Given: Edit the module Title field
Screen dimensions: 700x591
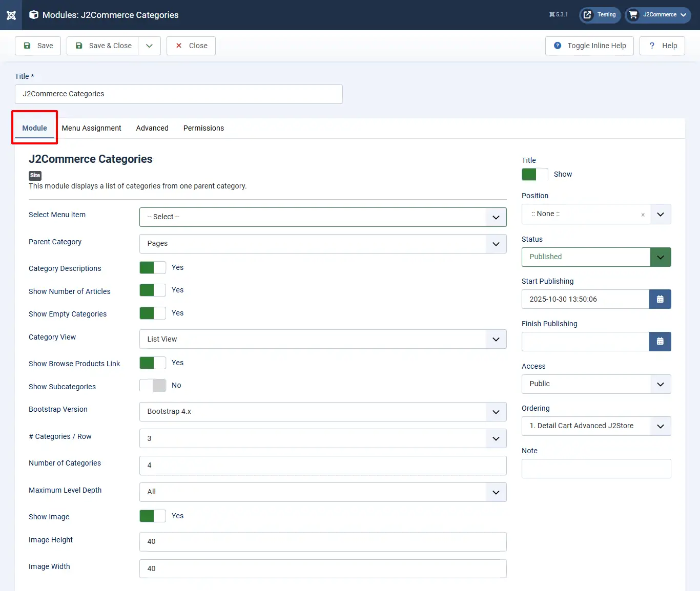Looking at the screenshot, I should (179, 94).
